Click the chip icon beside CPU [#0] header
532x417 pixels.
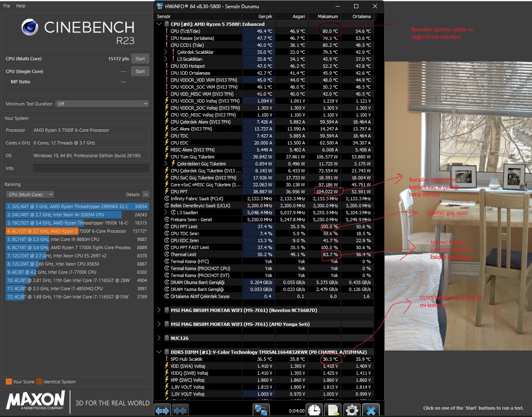tap(166, 24)
